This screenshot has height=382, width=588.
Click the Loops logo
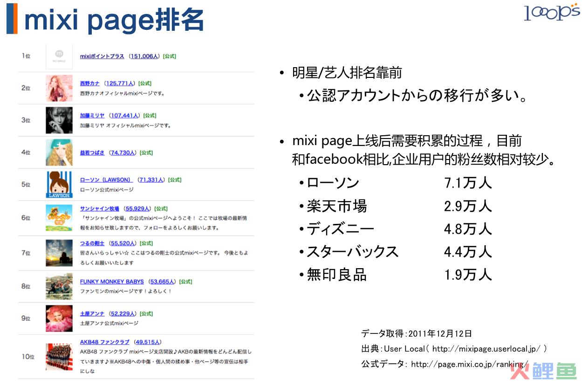click(552, 12)
